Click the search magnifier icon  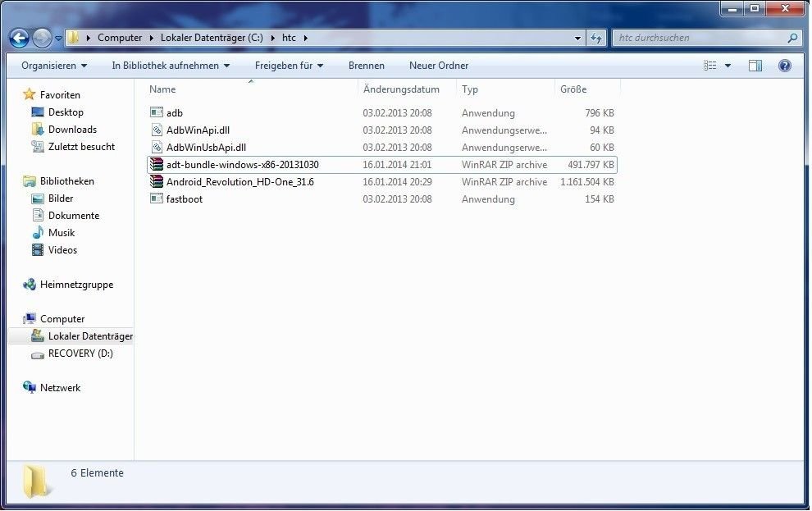coord(792,38)
